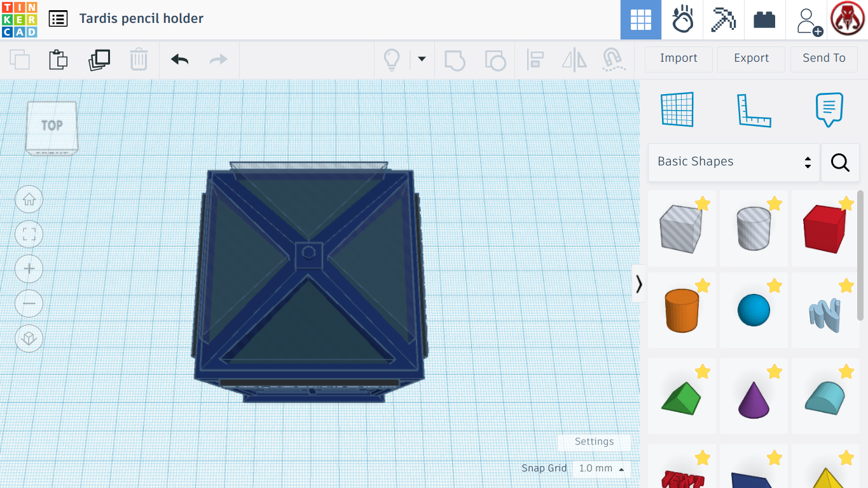The height and width of the screenshot is (488, 868).
Task: Select the blue Sphere shape
Action: (754, 310)
